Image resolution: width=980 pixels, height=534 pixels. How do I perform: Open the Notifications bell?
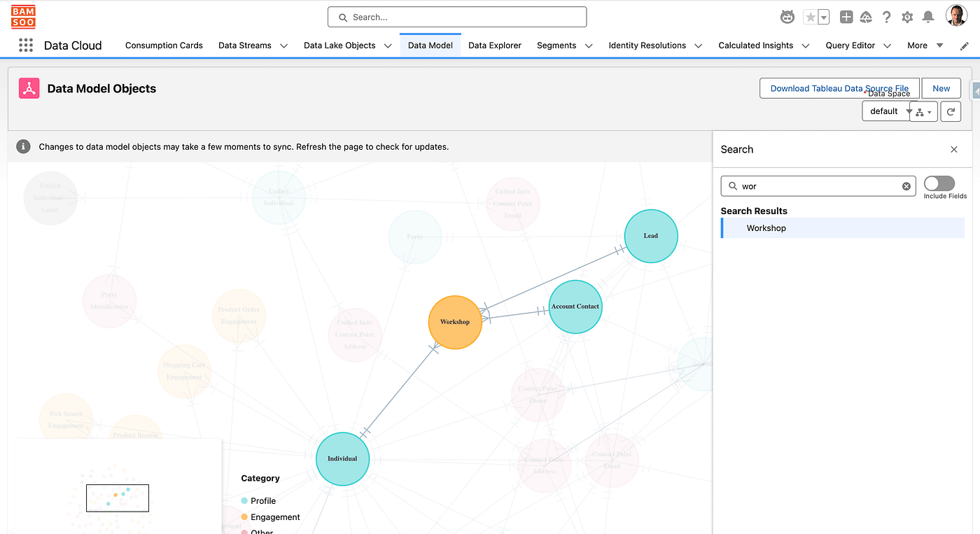pyautogui.click(x=928, y=17)
